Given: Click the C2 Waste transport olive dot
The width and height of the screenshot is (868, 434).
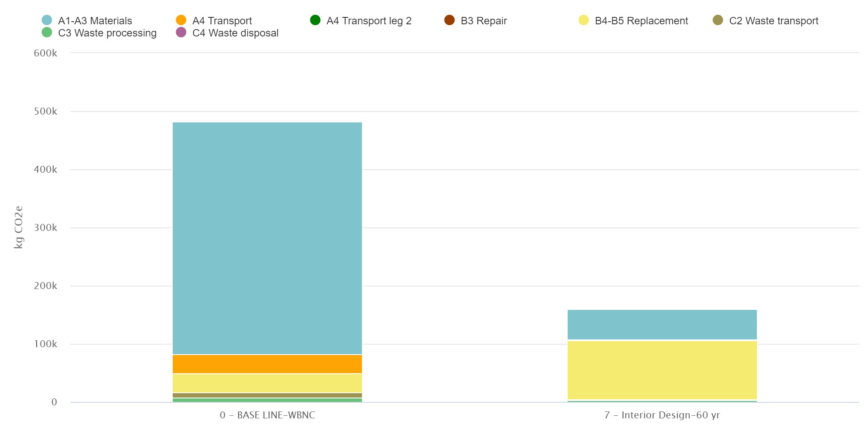Looking at the screenshot, I should point(718,20).
